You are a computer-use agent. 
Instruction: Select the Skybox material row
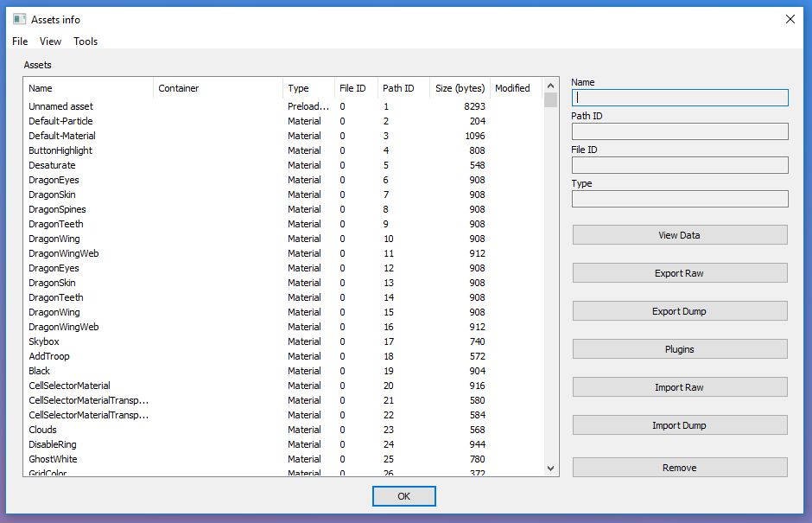pyautogui.click(x=44, y=341)
